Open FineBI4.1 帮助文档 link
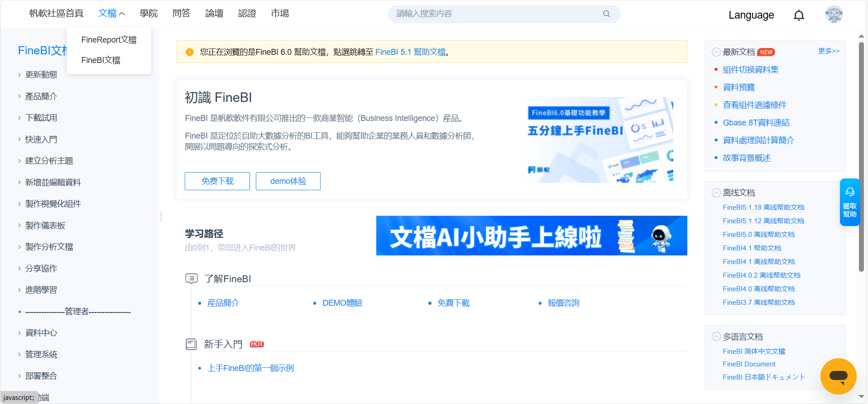The image size is (868, 404). 752,248
